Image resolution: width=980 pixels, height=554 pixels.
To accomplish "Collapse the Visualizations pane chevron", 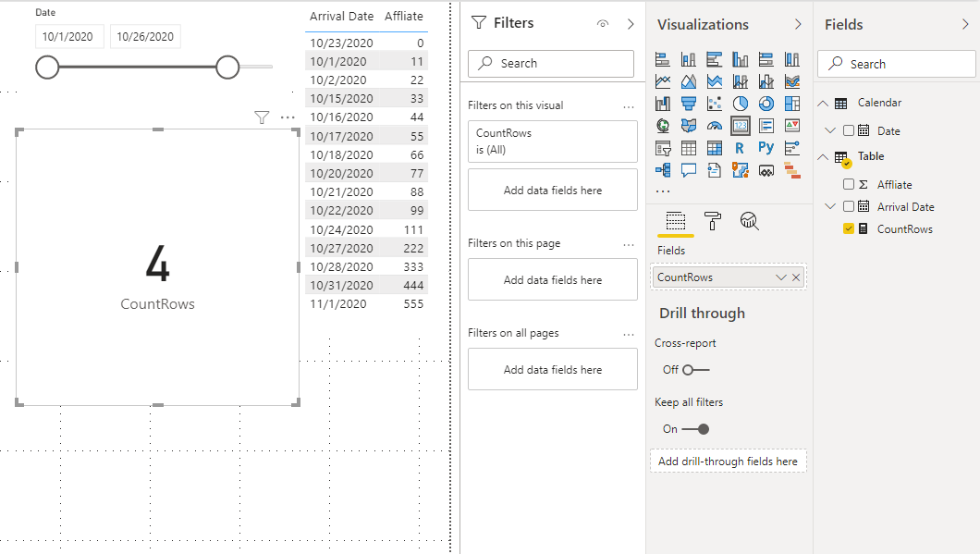I will click(x=798, y=24).
